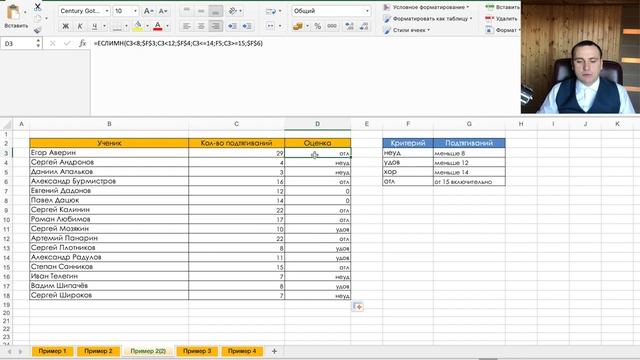Apply the red font color A
The height and width of the screenshot is (360, 640).
point(158,26)
